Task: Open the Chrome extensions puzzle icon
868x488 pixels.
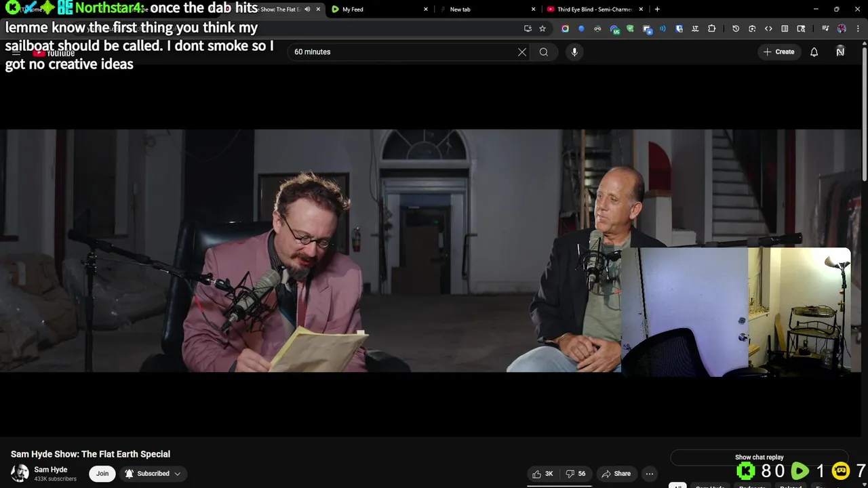Action: click(x=711, y=28)
